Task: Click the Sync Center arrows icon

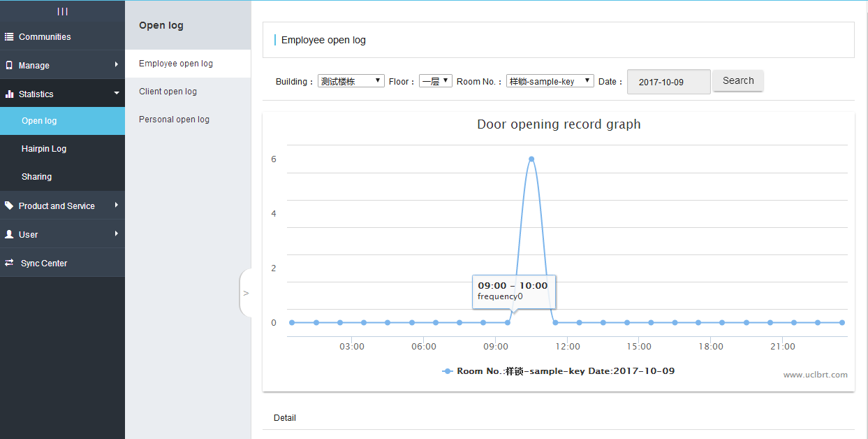Action: coord(9,263)
